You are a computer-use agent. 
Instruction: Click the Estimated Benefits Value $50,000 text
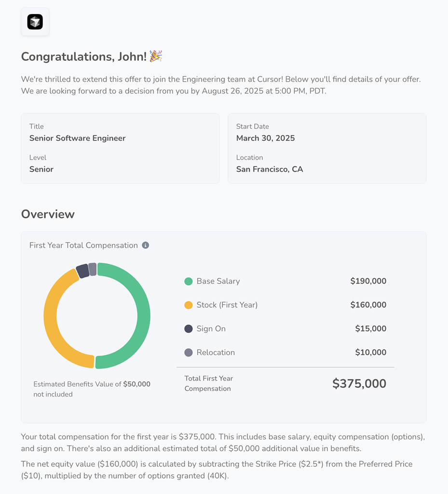(136, 384)
